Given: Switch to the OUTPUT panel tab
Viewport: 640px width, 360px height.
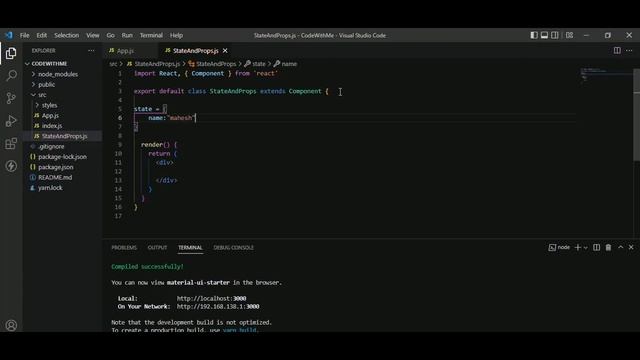Looking at the screenshot, I should click(157, 248).
